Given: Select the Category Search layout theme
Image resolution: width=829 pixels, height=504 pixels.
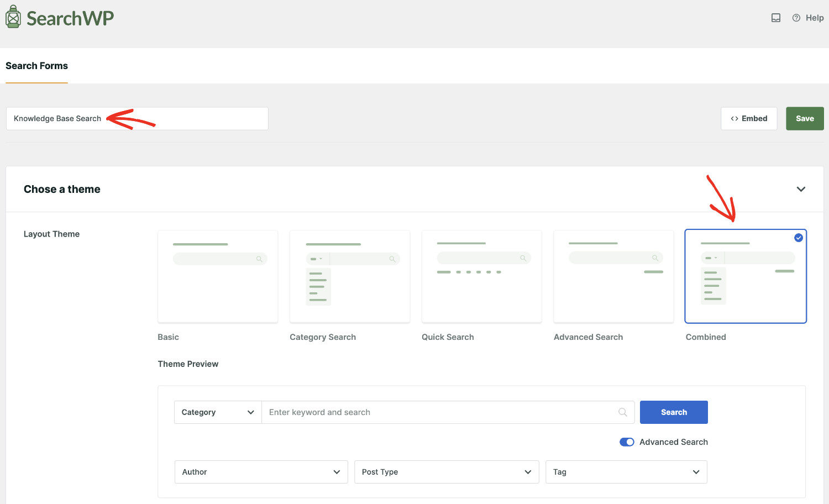Looking at the screenshot, I should (349, 276).
